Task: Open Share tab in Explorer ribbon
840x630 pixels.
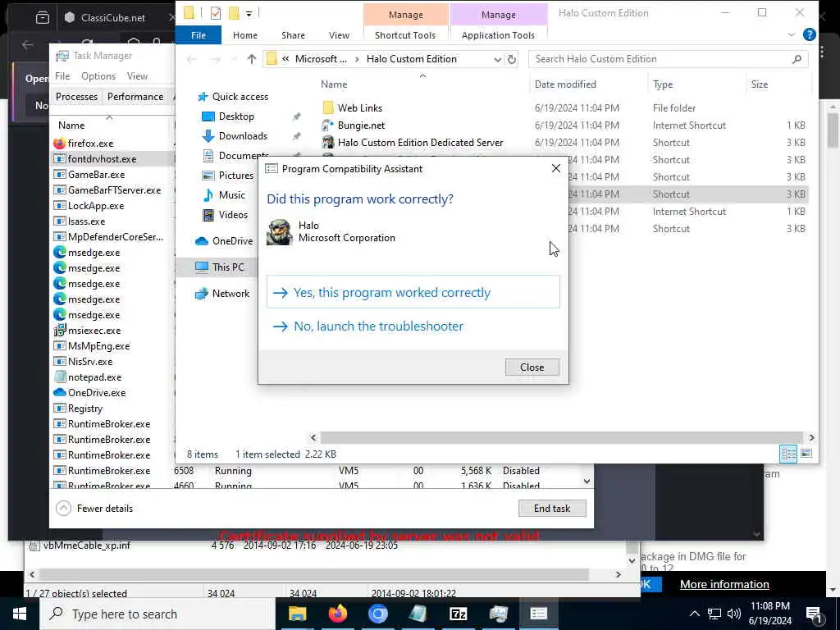Action: pyautogui.click(x=293, y=34)
